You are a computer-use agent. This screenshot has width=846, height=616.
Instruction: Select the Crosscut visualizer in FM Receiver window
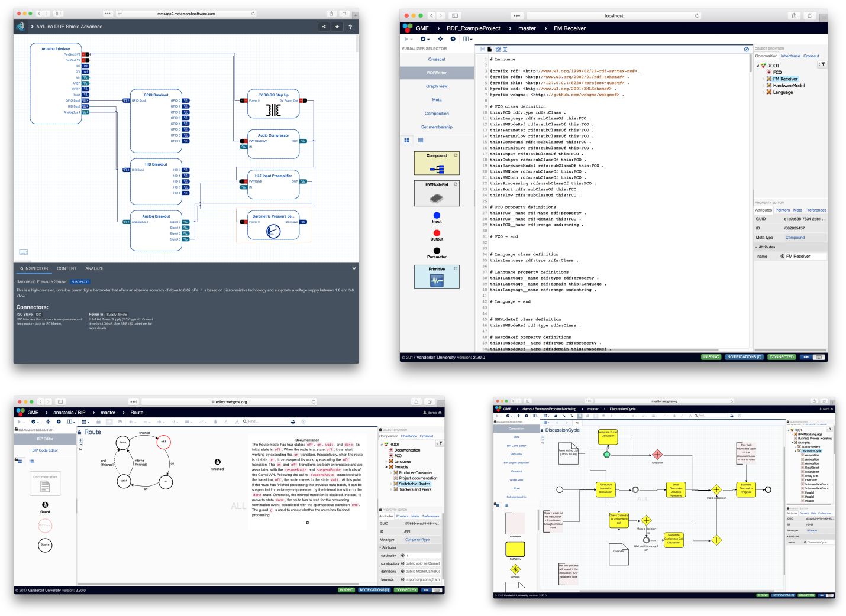tap(437, 59)
